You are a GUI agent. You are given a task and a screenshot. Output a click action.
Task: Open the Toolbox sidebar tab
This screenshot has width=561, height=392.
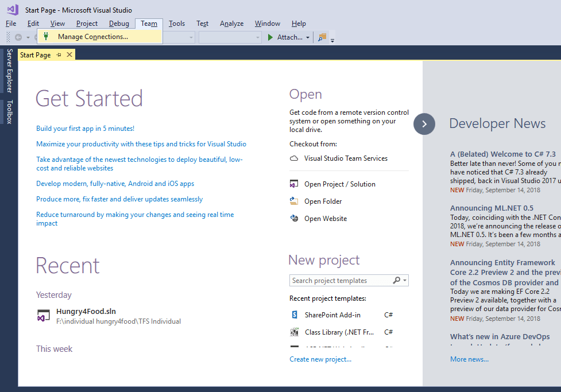click(9, 112)
